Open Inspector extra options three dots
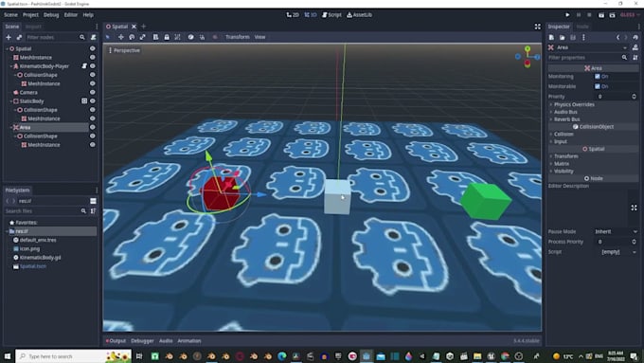 [583, 37]
